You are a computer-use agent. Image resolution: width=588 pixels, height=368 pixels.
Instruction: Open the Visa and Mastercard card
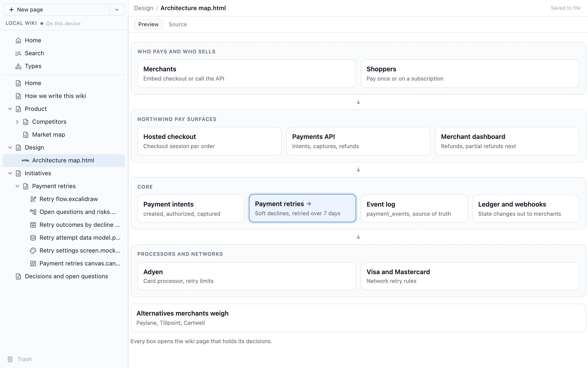470,276
